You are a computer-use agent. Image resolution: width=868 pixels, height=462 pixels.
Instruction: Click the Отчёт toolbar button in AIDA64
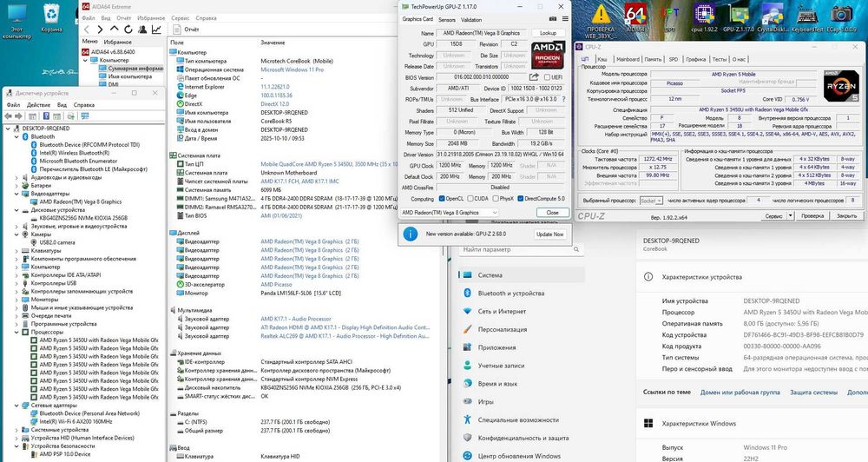coord(187,30)
